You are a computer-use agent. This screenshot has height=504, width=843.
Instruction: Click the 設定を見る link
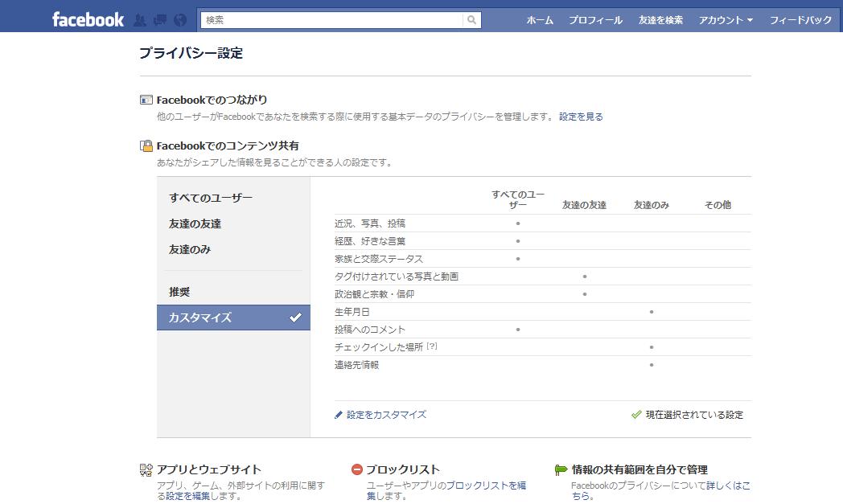(582, 117)
